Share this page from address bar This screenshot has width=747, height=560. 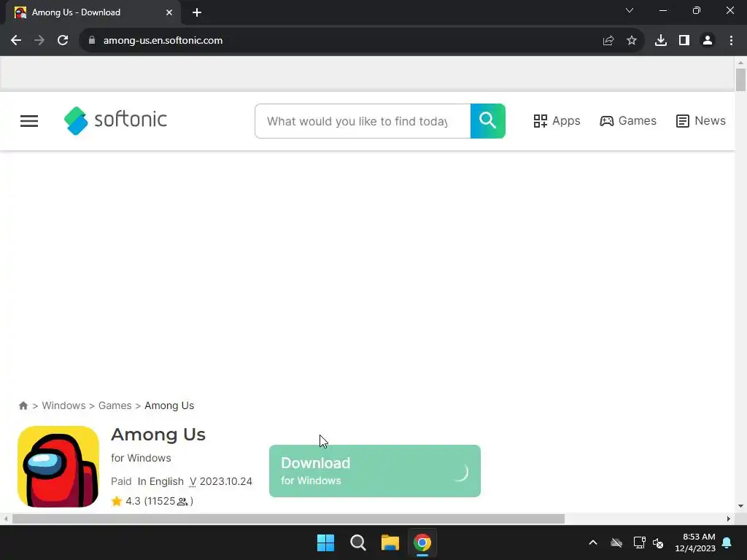[608, 41]
